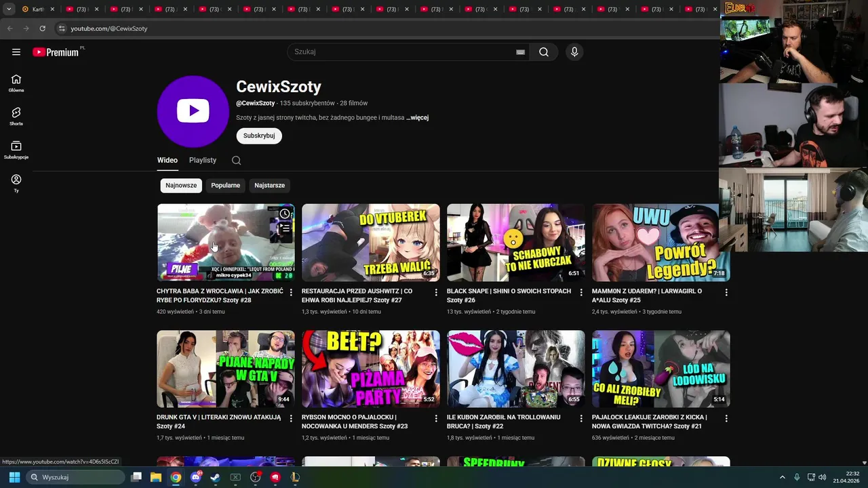Start voice search with microphone button
This screenshot has width=868, height=488.
coord(574,52)
